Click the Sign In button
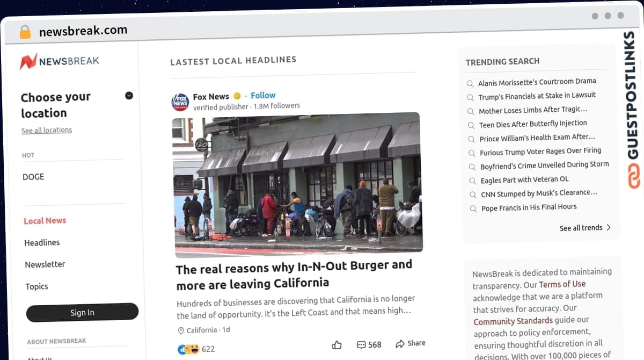 (x=82, y=313)
